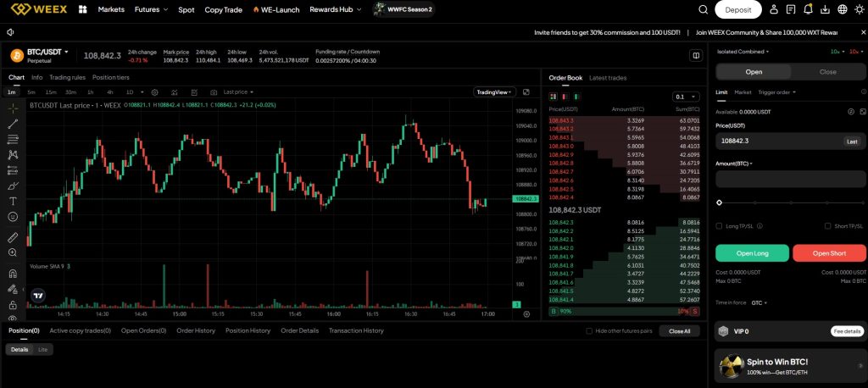Open the language globe icon
This screenshot has height=388, width=868.
tap(843, 9)
